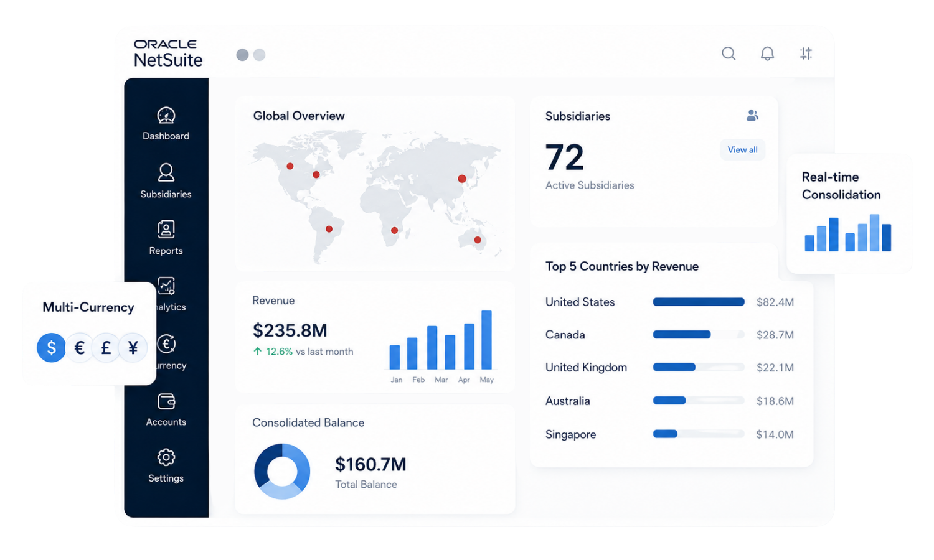Click the United States revenue bar

point(699,302)
